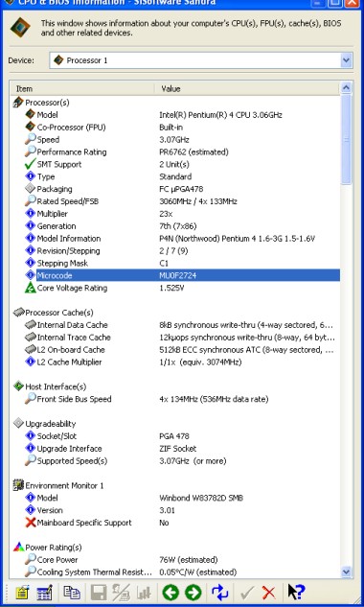Click the yellow clipboard Options toolbar icon
This screenshot has height=607, width=364.
pyautogui.click(x=22, y=593)
